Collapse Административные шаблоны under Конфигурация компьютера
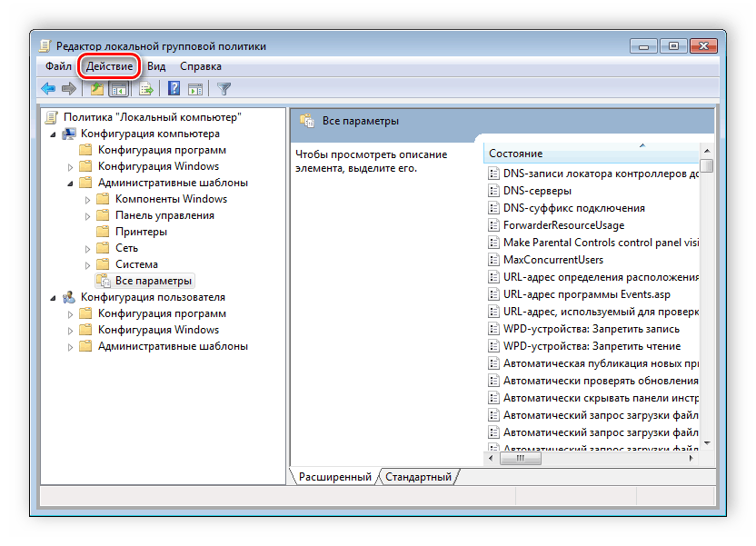 (70, 184)
